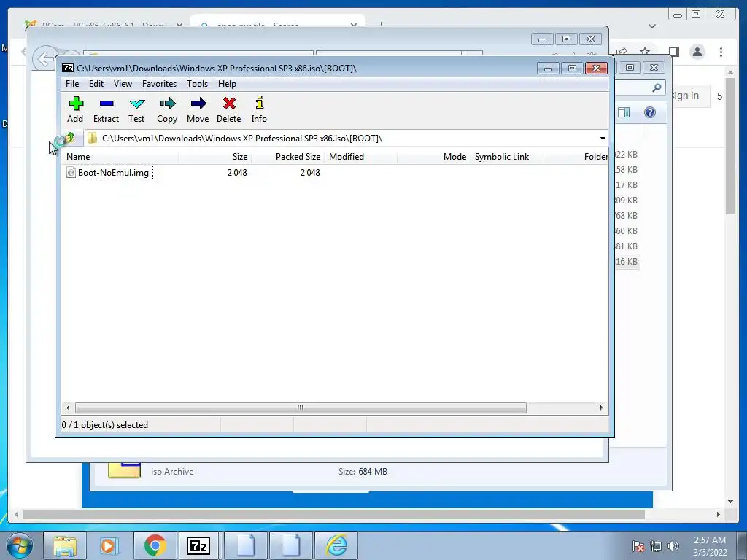
Task: Click the volume speaker tray icon
Action: click(x=673, y=546)
